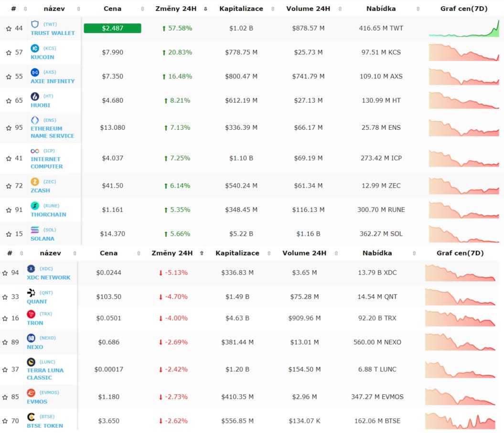Click the Quant logo icon
The width and height of the screenshot is (504, 433).
pyautogui.click(x=31, y=293)
